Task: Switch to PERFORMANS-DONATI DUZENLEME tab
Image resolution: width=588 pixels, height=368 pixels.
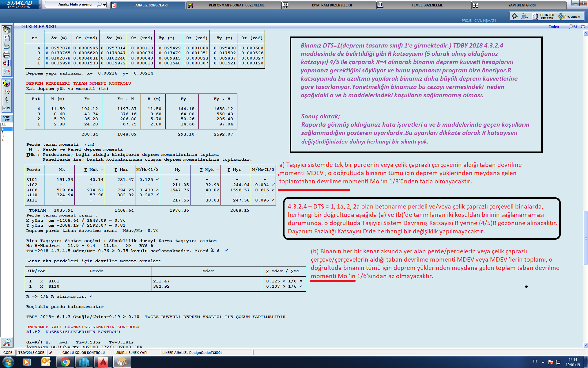Action: tap(236, 5)
